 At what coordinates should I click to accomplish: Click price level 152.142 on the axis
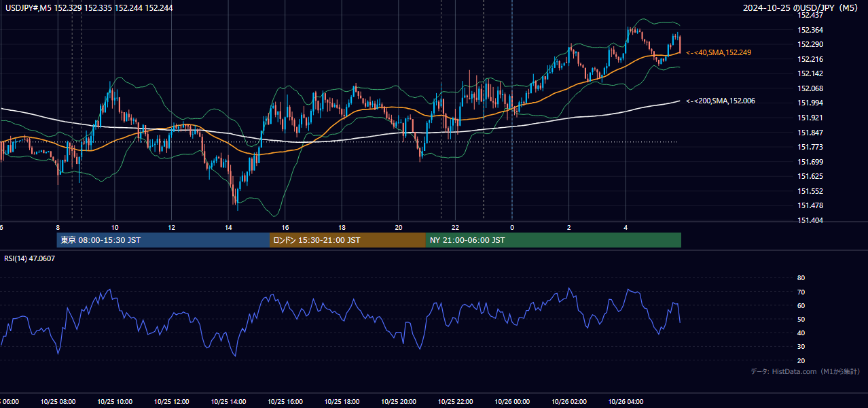pyautogui.click(x=810, y=73)
